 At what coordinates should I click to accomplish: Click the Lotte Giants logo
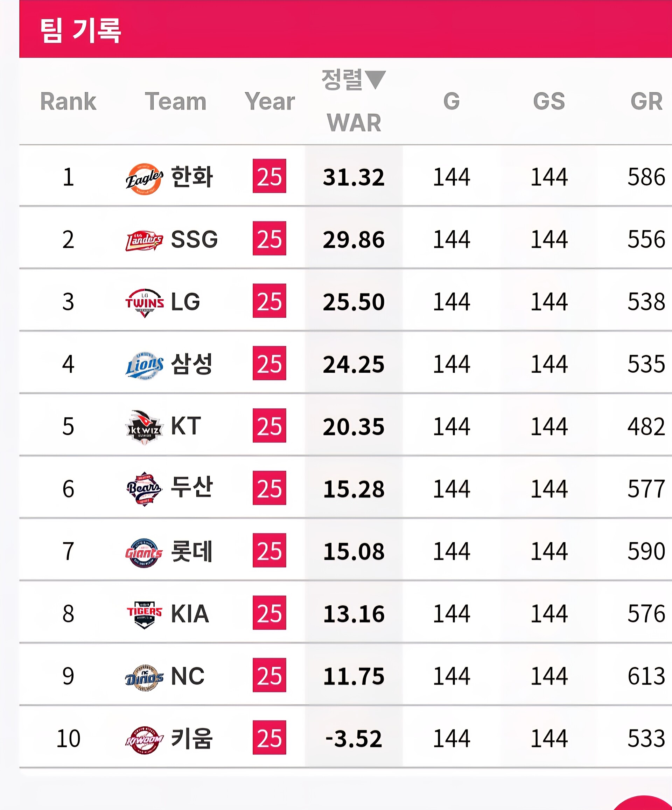click(x=144, y=553)
